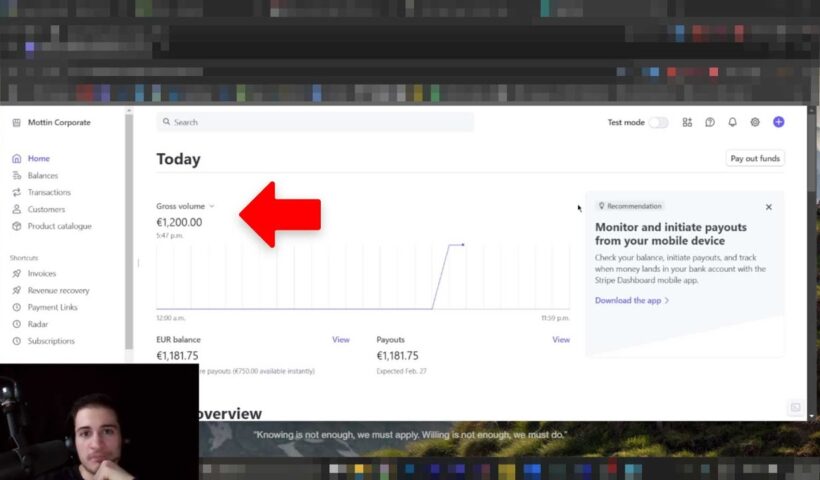
Task: Click the gross volume chart data point
Action: tap(462, 244)
